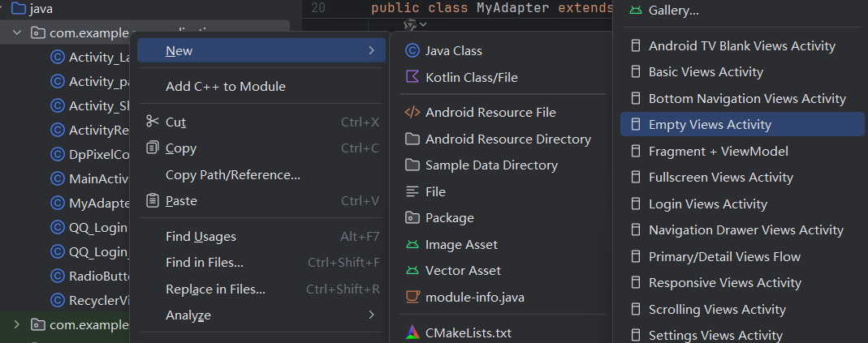This screenshot has width=868, height=343.
Task: Expand the New submenu arrow
Action: tap(371, 51)
